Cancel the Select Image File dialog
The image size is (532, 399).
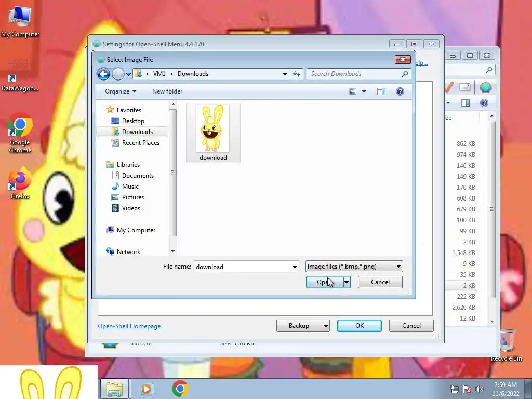tap(380, 282)
